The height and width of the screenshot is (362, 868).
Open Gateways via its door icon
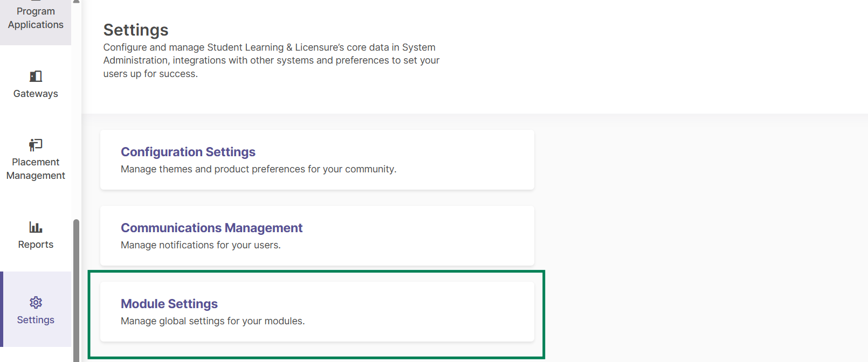[x=36, y=76]
